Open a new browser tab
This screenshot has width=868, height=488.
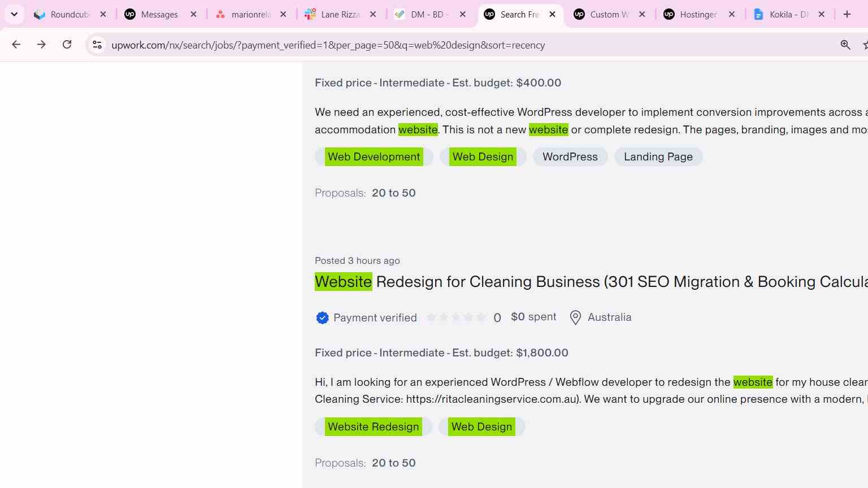pos(847,14)
